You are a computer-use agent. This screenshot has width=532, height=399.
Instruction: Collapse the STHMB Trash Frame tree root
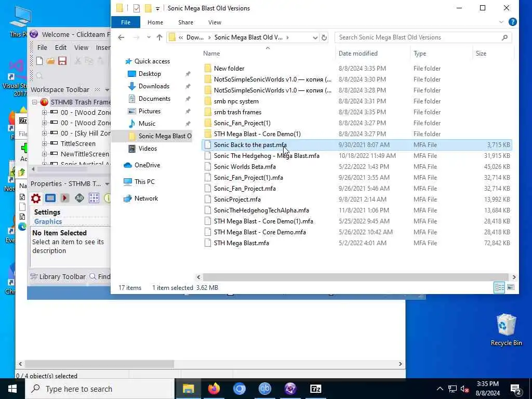pos(35,102)
